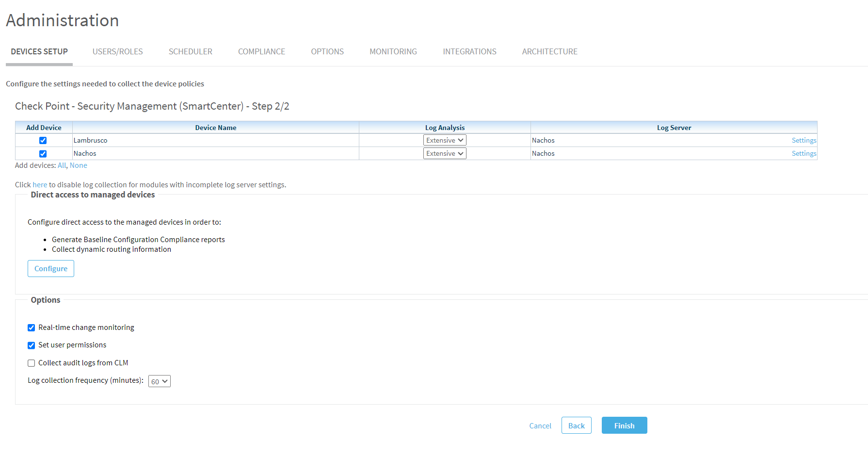Open Settings link in Lambrusco row
The height and width of the screenshot is (474, 868).
coord(804,140)
